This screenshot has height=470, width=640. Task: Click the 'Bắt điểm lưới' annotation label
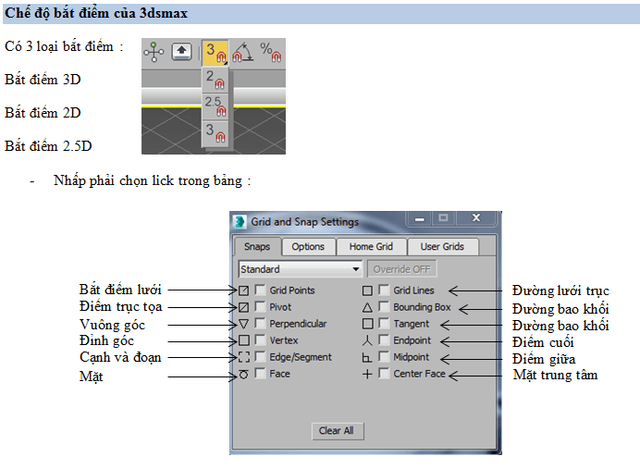[120, 290]
